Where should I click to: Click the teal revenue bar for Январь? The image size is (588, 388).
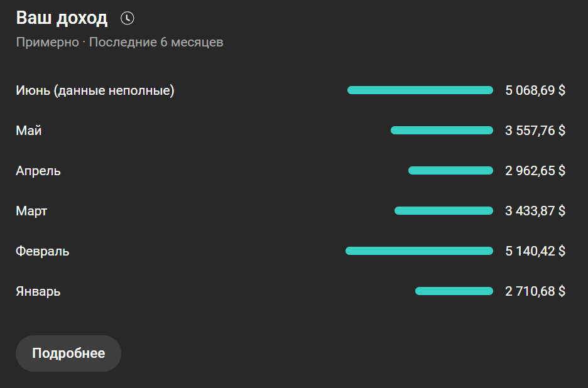coord(454,291)
